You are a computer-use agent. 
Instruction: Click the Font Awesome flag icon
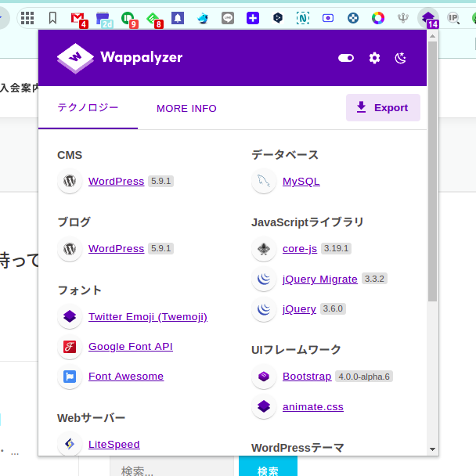pos(70,377)
